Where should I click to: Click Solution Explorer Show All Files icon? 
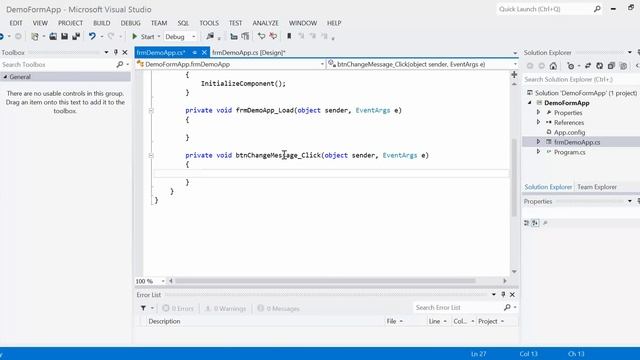[623, 66]
